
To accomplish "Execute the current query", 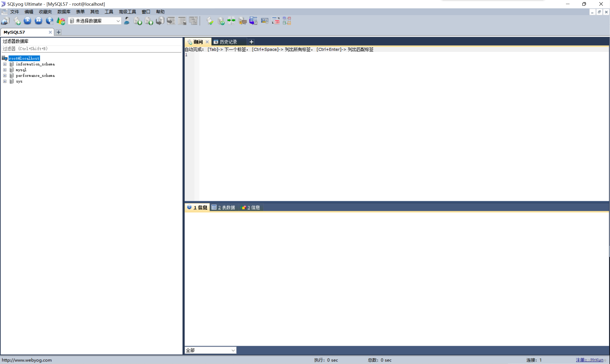I will coord(27,21).
